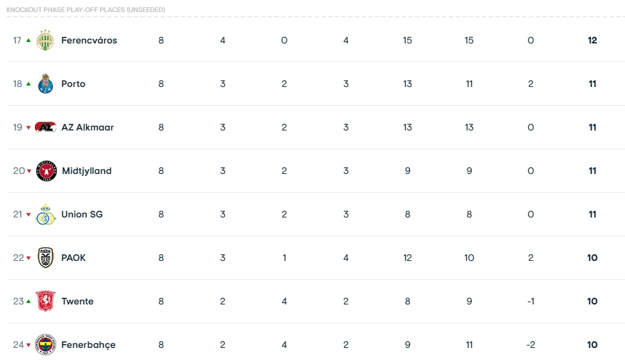The width and height of the screenshot is (625, 364).
Task: Click the PAOK club crest
Action: pyautogui.click(x=46, y=258)
